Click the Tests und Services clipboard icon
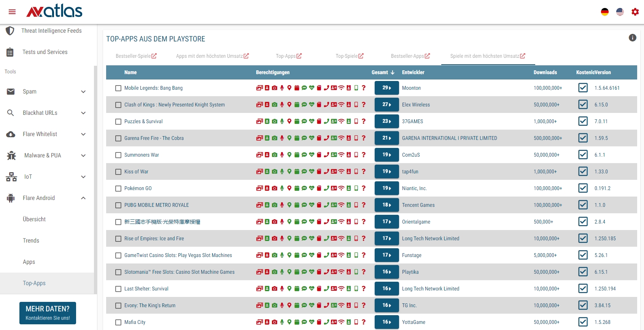The width and height of the screenshot is (644, 330). [10, 52]
